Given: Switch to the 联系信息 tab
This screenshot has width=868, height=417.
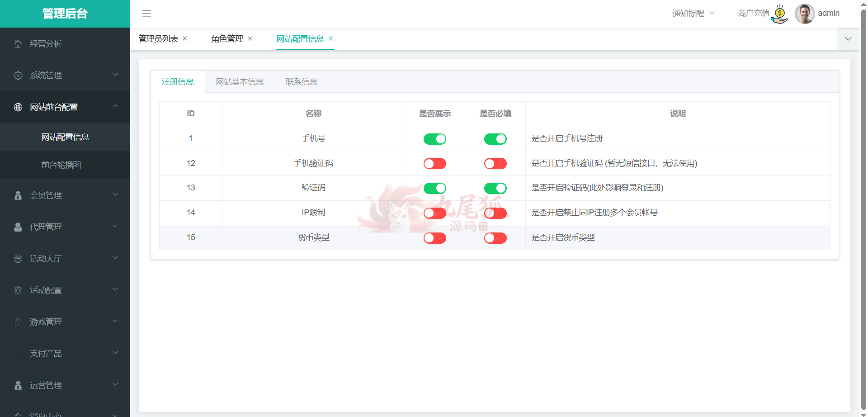Looking at the screenshot, I should [x=302, y=82].
